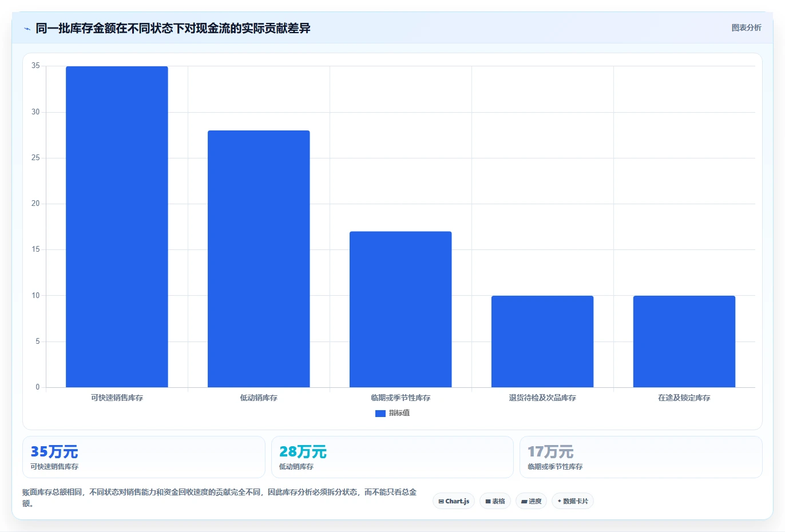Click the 可快速销售库存 axis label
785x532 pixels.
[x=117, y=398]
